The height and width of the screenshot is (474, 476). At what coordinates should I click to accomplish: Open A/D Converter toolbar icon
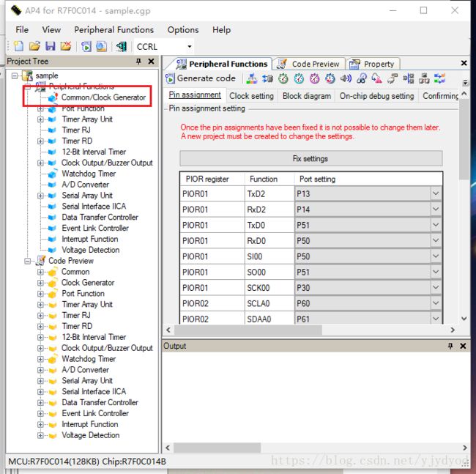(x=377, y=78)
